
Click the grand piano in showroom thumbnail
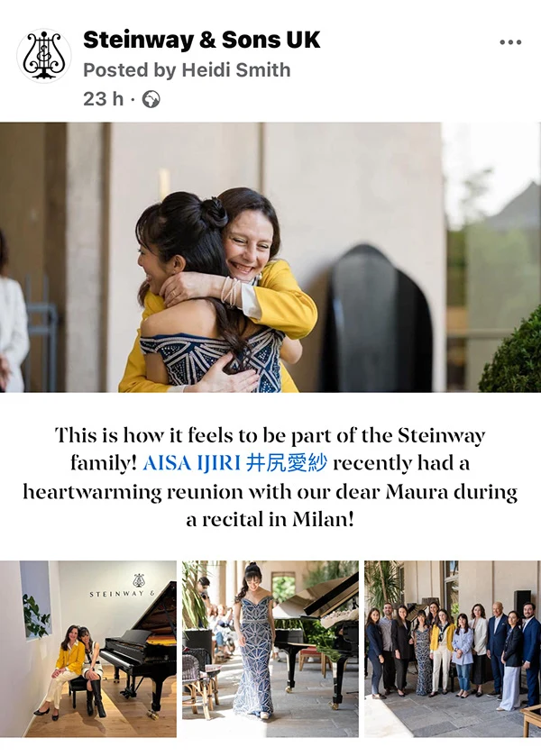pyautogui.click(x=141, y=646)
